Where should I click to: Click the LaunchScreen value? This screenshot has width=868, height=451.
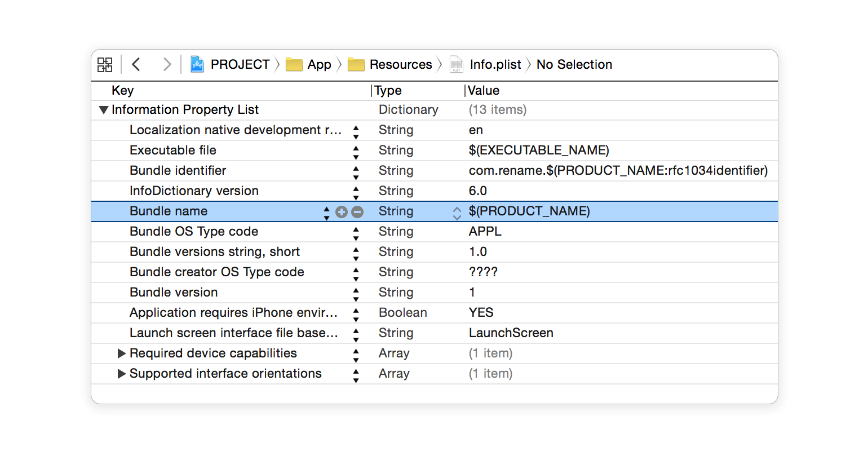pyautogui.click(x=511, y=333)
